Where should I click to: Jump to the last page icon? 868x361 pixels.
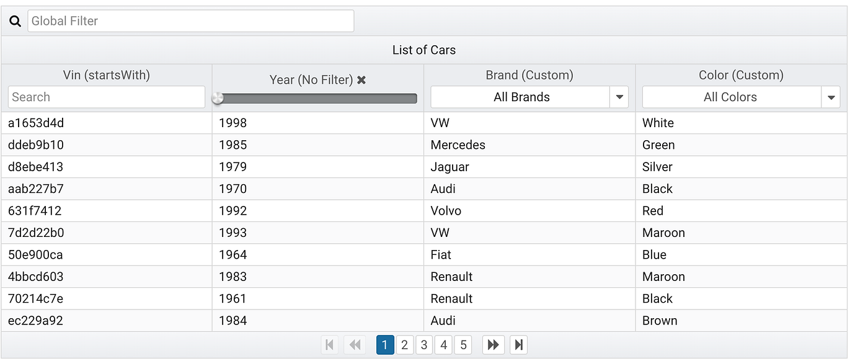click(x=518, y=345)
